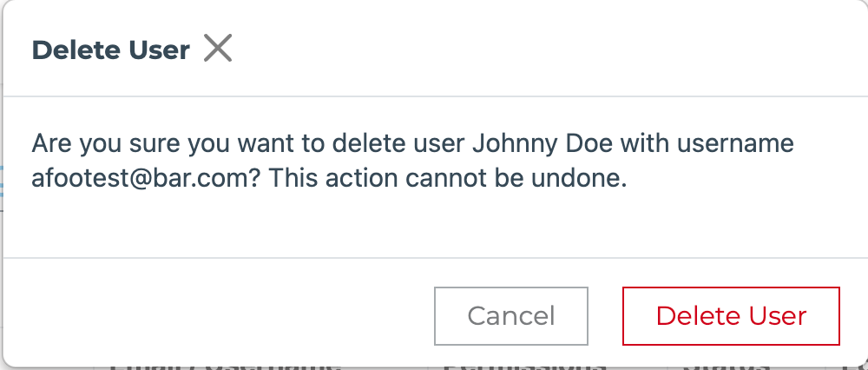Click the empty footer area left of Cancel
This screenshot has height=370, width=868.
pos(217,315)
